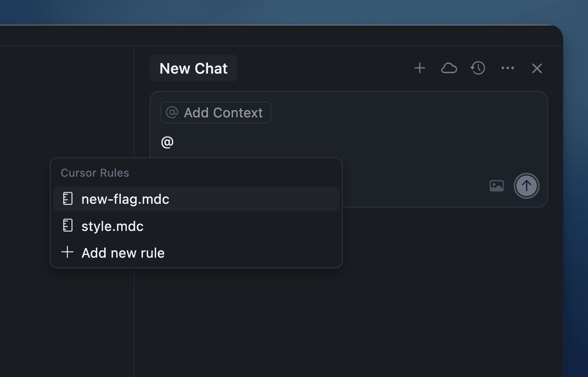Close the chat panel with the X icon

[x=537, y=69]
